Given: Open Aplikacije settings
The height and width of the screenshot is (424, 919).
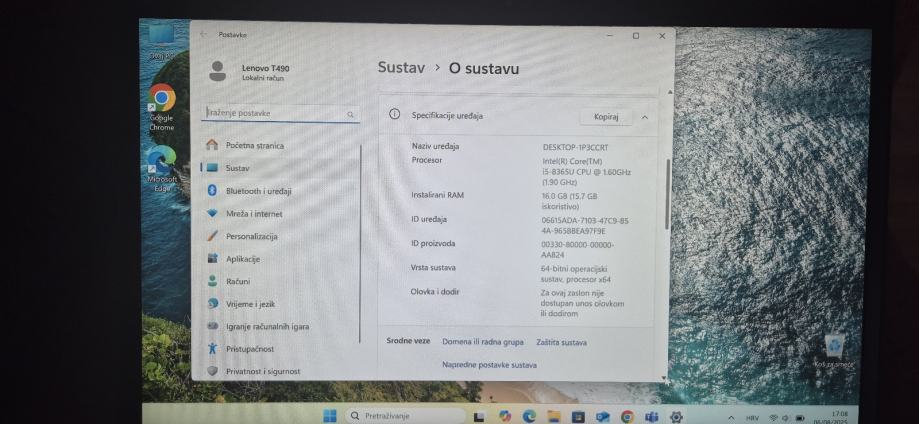Looking at the screenshot, I should [x=279, y=259].
